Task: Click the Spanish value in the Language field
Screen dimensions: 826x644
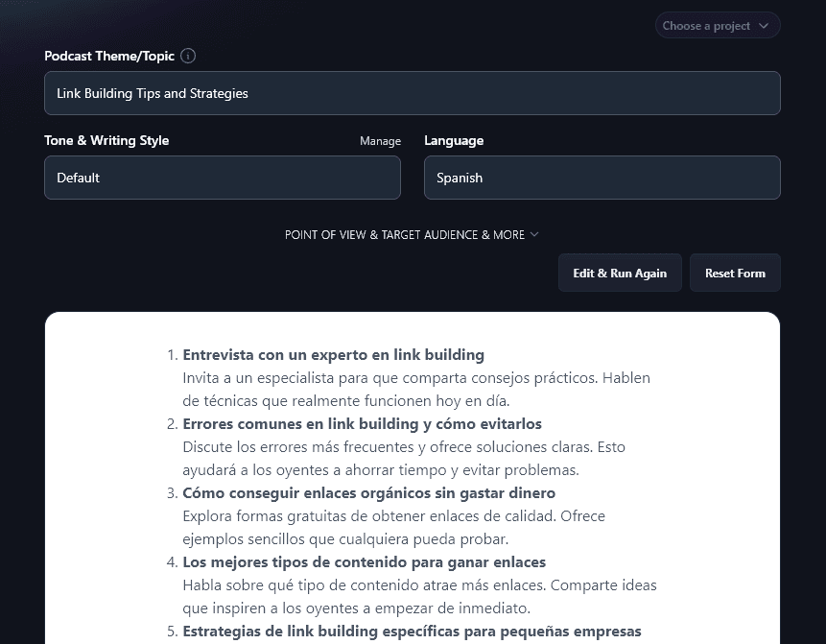Action: click(x=460, y=178)
